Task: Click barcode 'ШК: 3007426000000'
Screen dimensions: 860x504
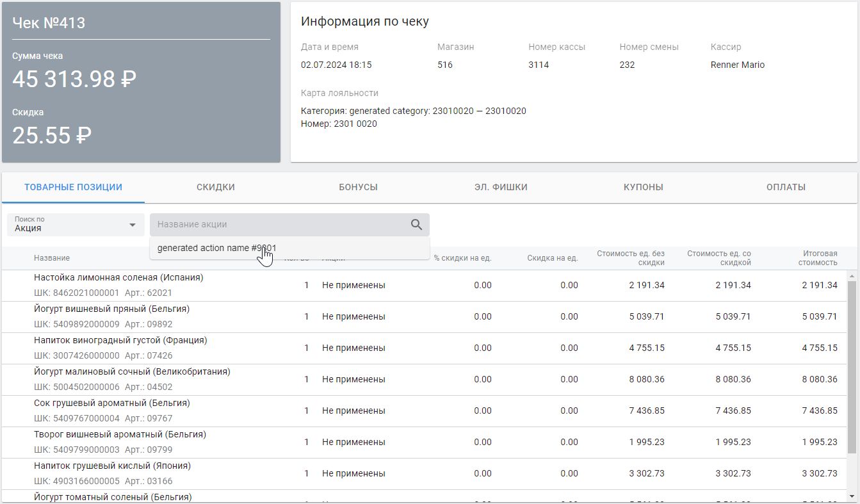Action: coord(76,355)
